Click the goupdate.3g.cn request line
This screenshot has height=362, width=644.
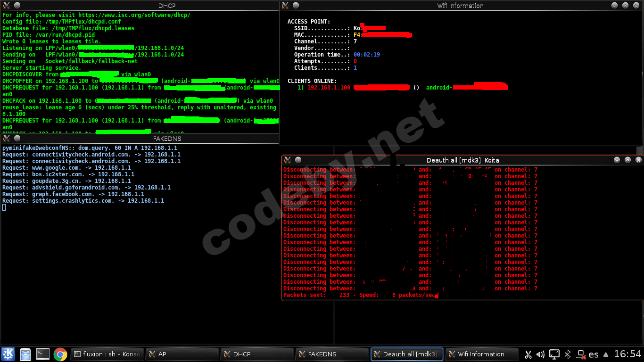click(66, 181)
